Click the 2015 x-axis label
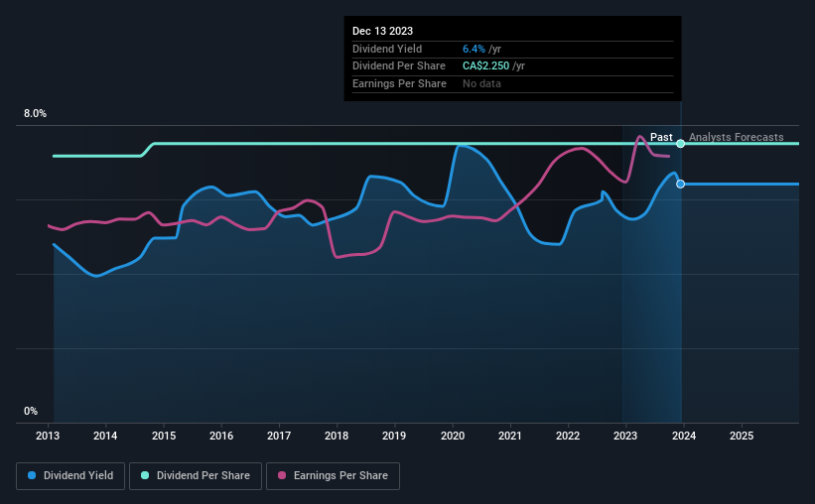The image size is (815, 504). 164,436
